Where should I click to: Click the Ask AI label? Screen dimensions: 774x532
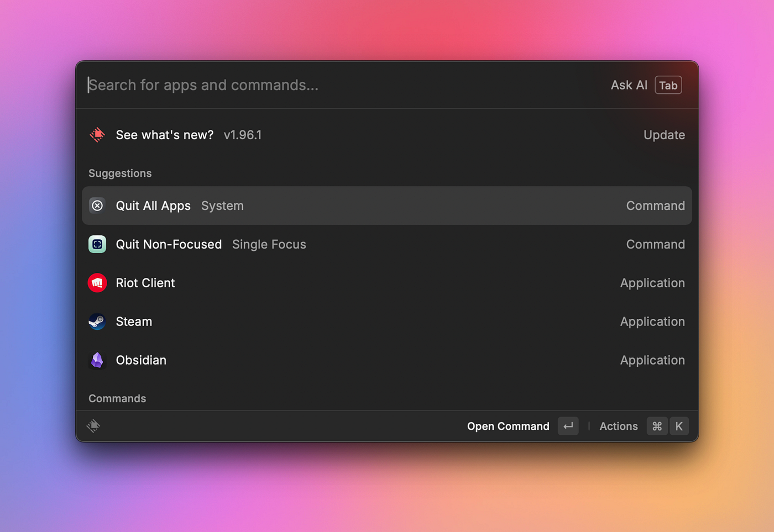pos(629,85)
